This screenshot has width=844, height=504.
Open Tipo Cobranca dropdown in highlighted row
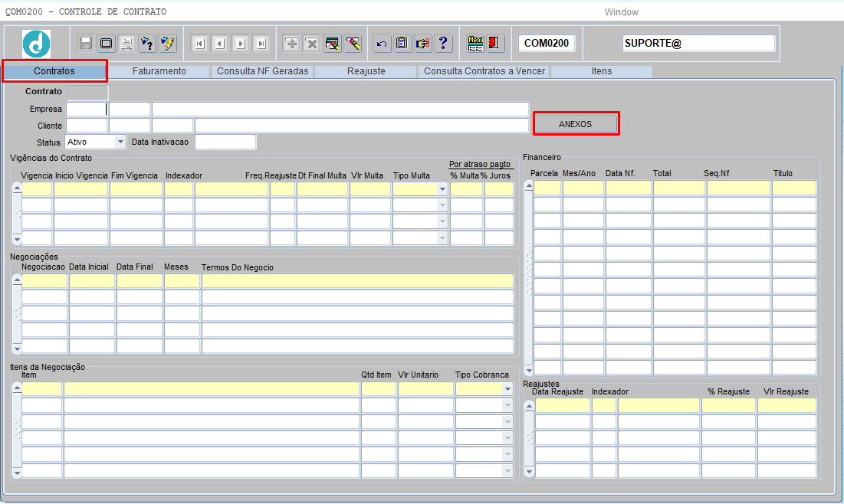pyautogui.click(x=507, y=389)
